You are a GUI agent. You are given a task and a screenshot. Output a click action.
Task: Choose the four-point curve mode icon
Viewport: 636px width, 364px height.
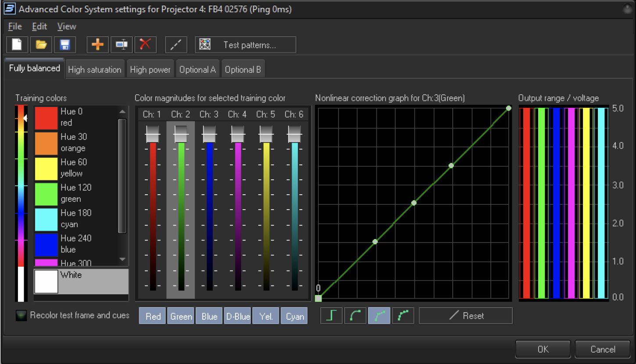(403, 316)
